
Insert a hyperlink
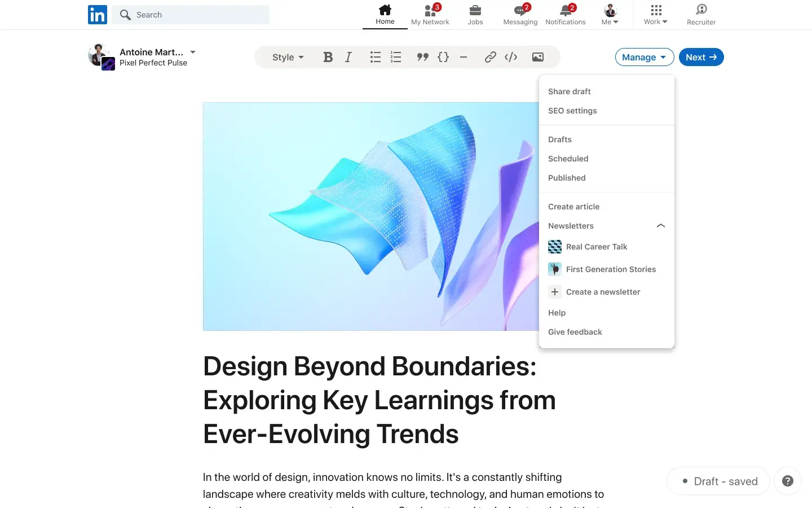[490, 57]
